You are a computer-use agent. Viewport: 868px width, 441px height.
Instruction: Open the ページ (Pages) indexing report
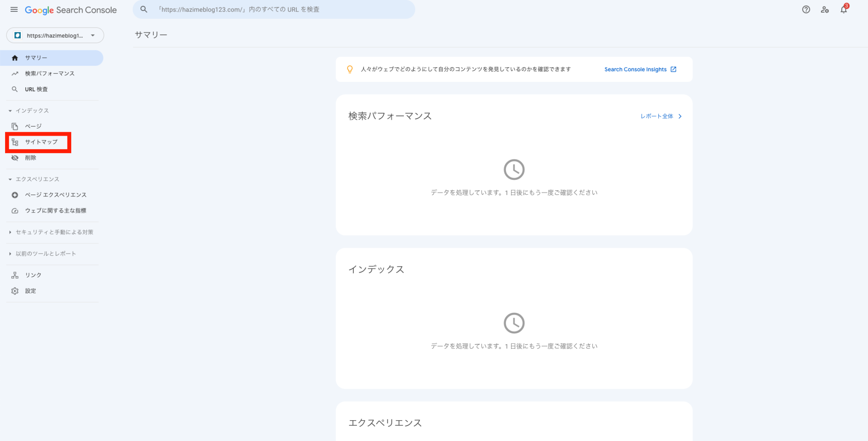click(x=33, y=126)
